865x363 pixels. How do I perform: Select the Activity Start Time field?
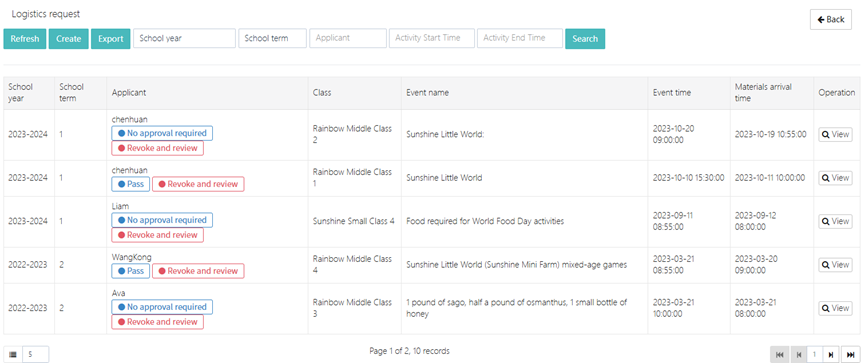click(x=432, y=39)
